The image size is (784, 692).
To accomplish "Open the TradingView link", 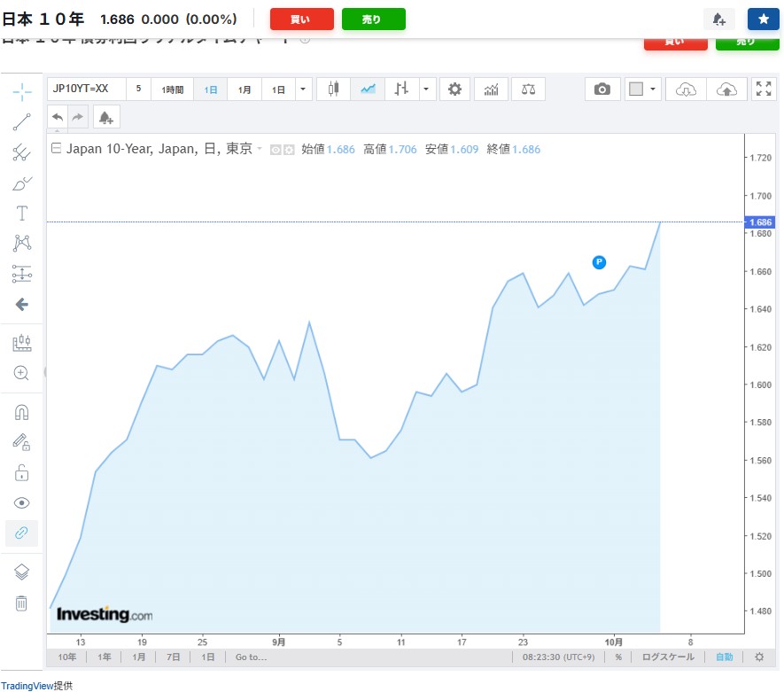I will 27,686.
